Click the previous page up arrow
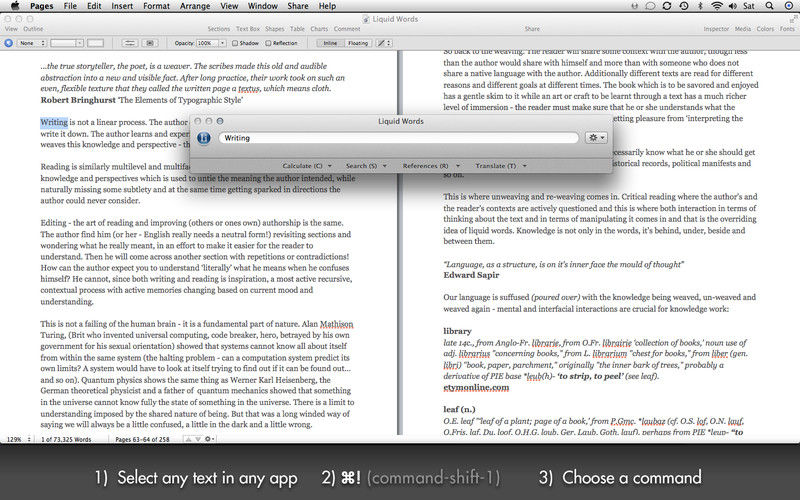 (188, 439)
